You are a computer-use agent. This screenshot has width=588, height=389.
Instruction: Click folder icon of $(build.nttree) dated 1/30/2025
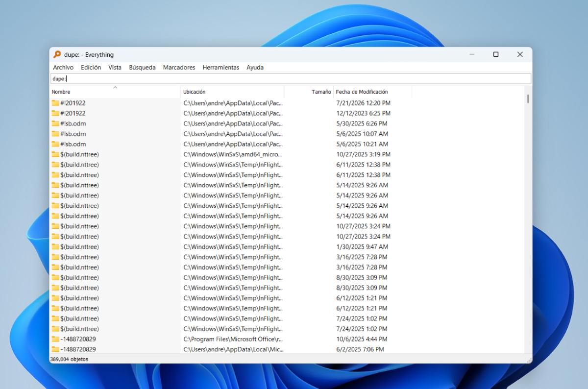tap(55, 247)
